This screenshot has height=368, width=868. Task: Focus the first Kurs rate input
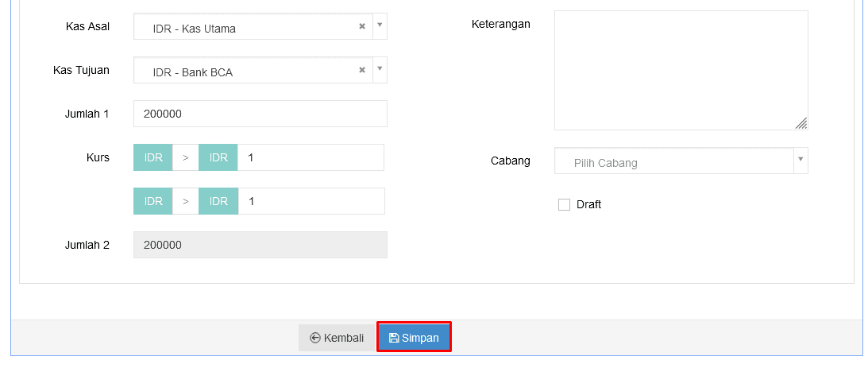point(311,157)
